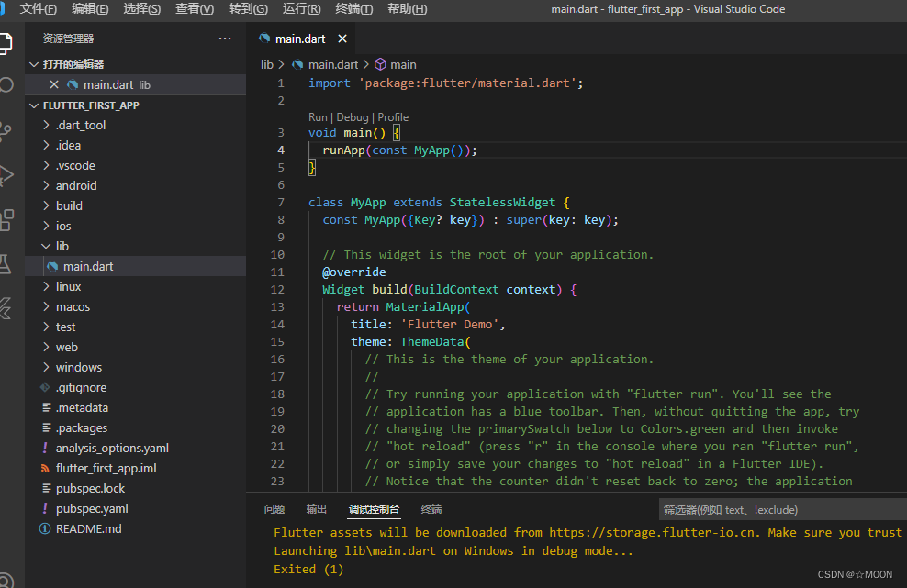907x588 pixels.
Task: Open analysis_options.yaml file
Action: (136, 448)
